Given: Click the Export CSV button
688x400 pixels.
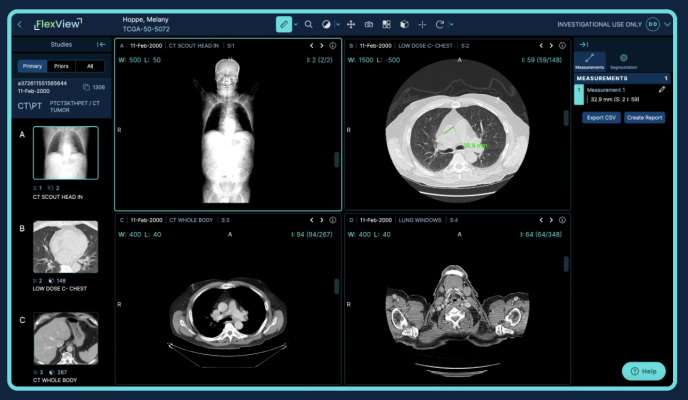Looking at the screenshot, I should (600, 118).
